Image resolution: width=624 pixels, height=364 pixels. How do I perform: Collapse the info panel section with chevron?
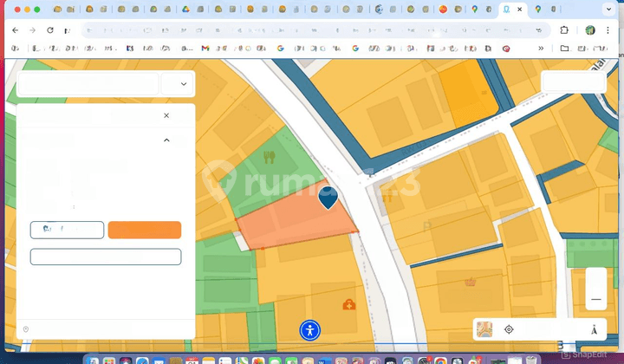tap(166, 140)
